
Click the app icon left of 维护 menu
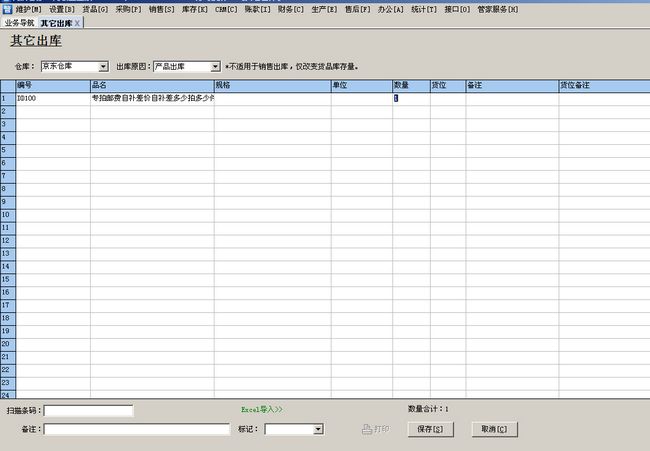[7, 8]
